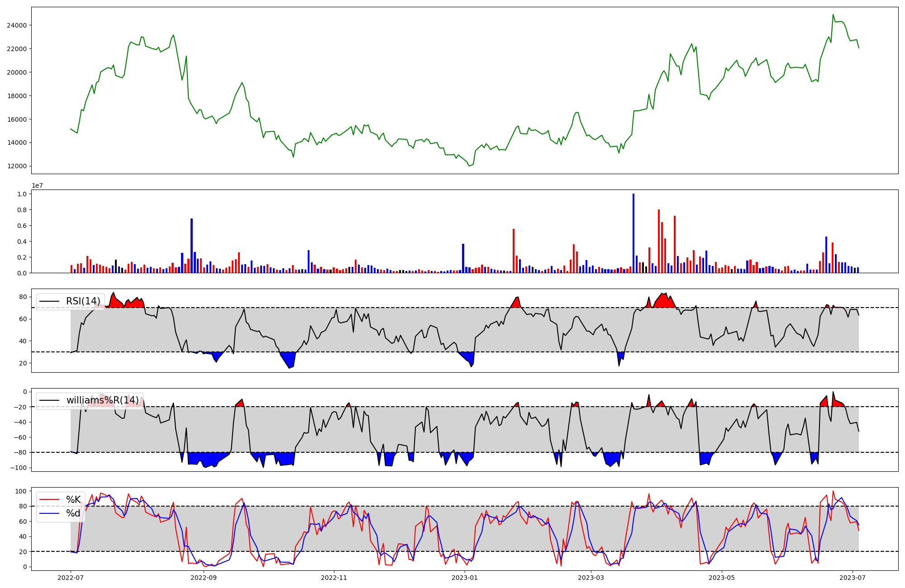Image resolution: width=905 pixels, height=588 pixels.
Task: Click the 12000 price axis label
Action: click(17, 166)
